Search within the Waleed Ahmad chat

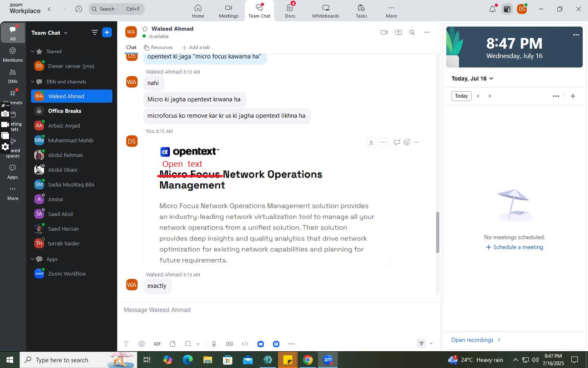click(x=412, y=32)
